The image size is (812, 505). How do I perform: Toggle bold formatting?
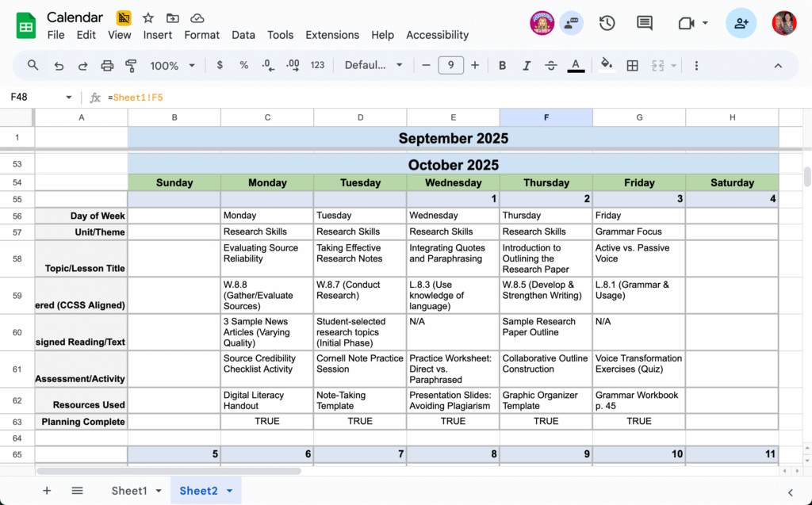point(502,66)
